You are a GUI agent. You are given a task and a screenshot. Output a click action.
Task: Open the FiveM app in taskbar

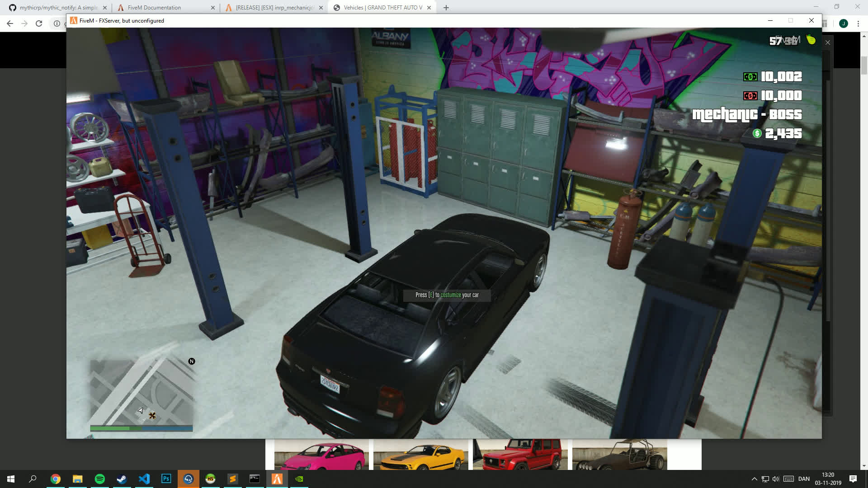pyautogui.click(x=277, y=479)
